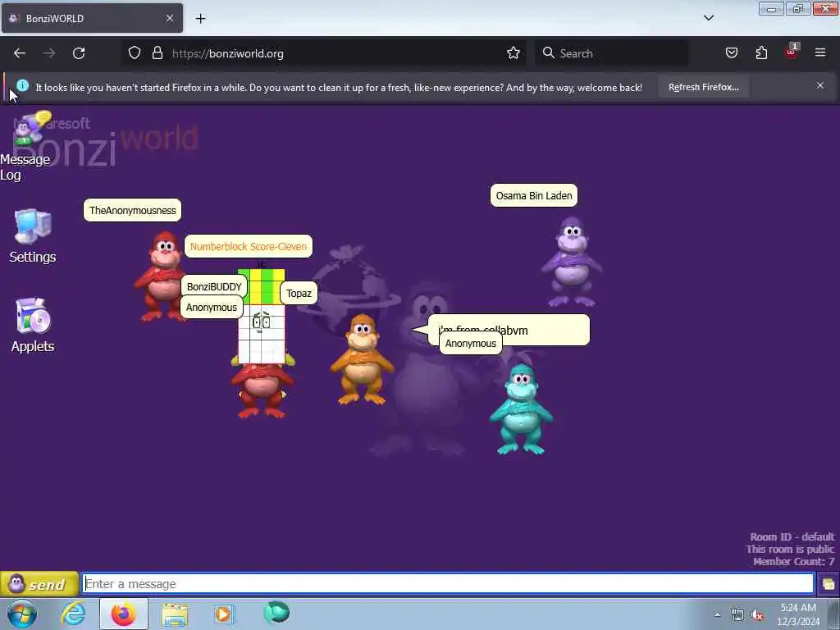Open a new tab with plus button
The width and height of the screenshot is (840, 630).
point(200,18)
